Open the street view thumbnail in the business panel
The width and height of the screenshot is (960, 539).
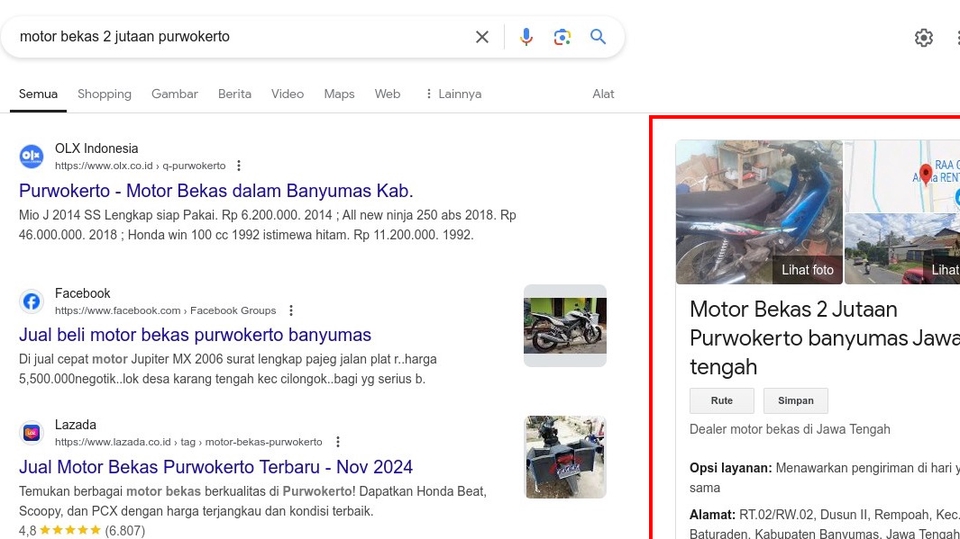[902, 249]
